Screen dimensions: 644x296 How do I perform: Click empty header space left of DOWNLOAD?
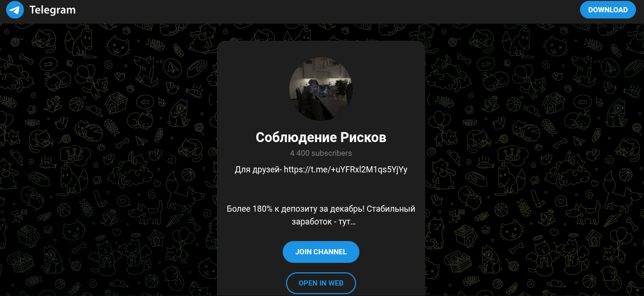click(331, 9)
